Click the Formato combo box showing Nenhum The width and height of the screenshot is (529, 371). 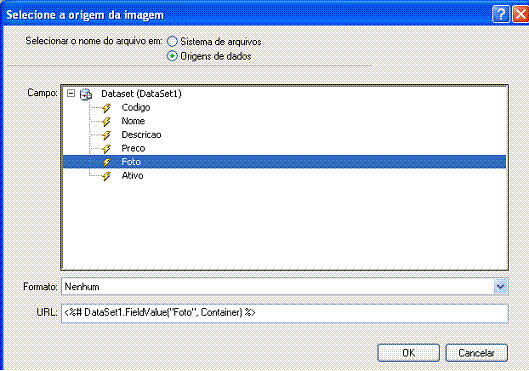click(284, 287)
